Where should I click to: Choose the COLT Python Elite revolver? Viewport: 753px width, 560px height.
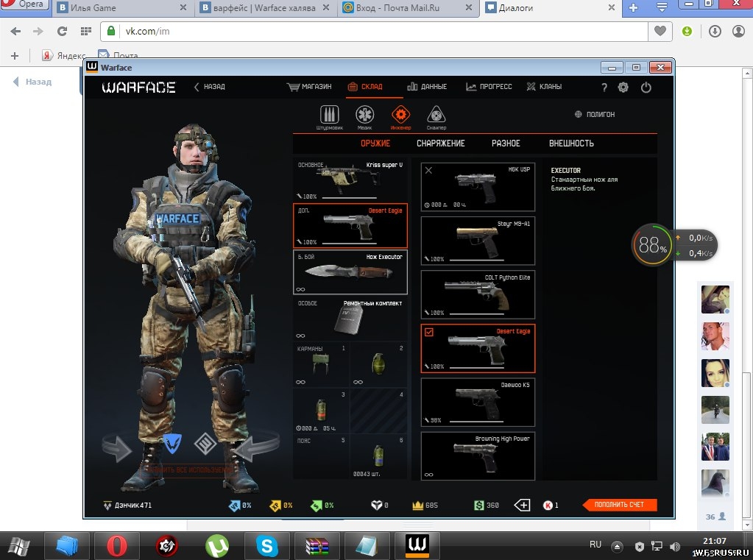tap(478, 294)
